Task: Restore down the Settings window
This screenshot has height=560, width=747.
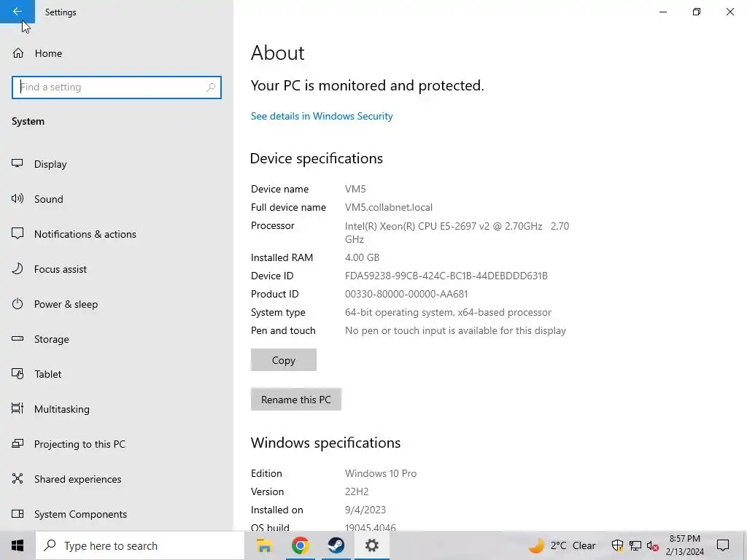Action: click(x=697, y=12)
